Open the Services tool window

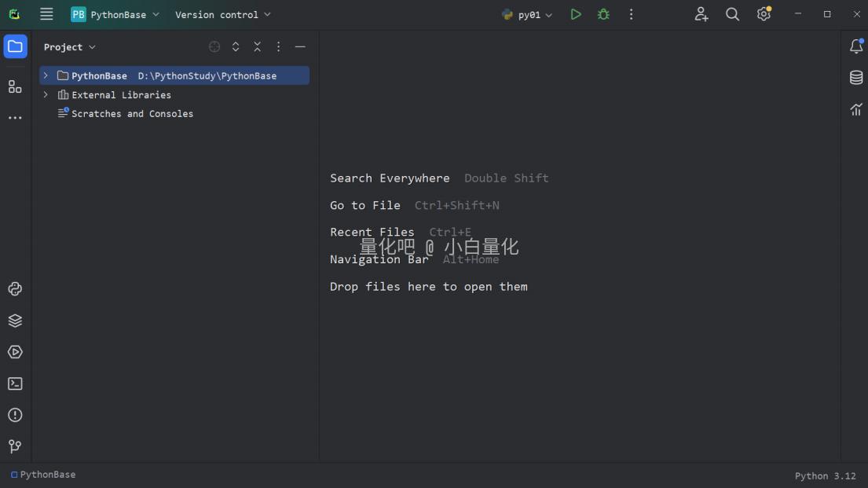(15, 352)
